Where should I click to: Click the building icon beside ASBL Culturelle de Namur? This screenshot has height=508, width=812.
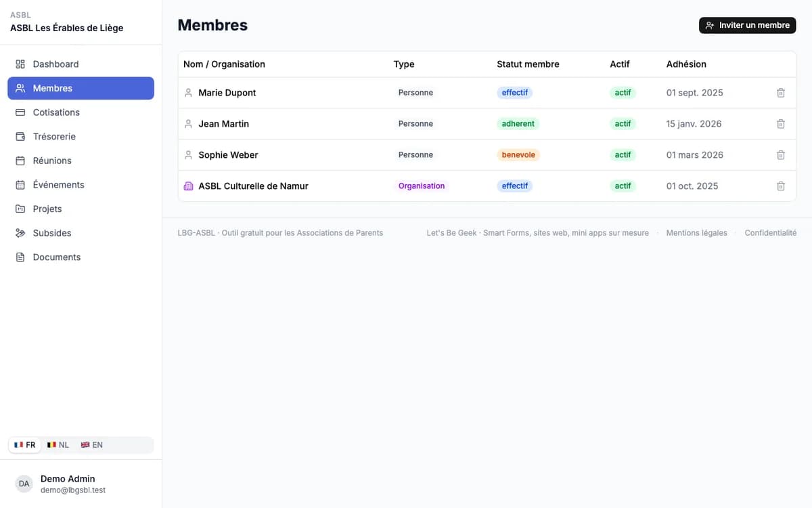(189, 186)
